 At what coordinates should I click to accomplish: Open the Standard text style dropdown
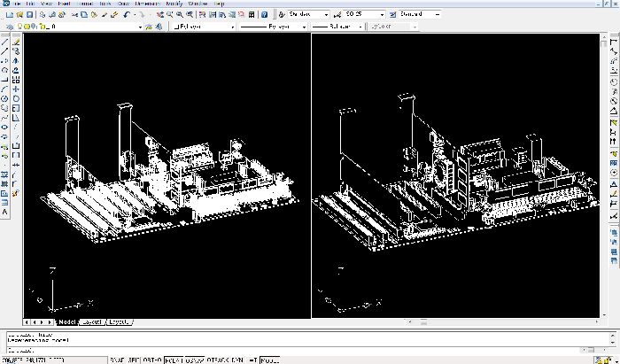coord(308,15)
